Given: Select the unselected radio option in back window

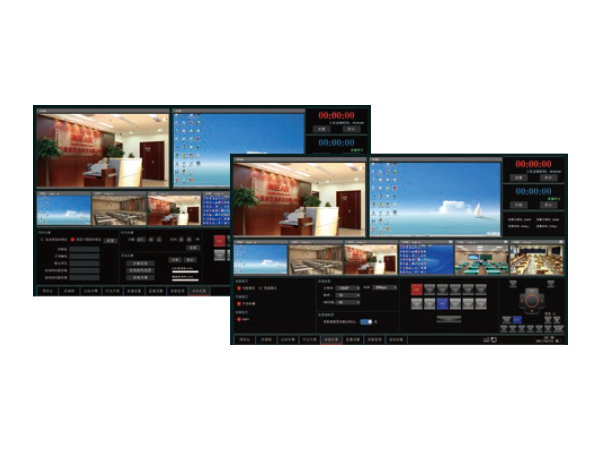Looking at the screenshot, I should coord(42,241).
